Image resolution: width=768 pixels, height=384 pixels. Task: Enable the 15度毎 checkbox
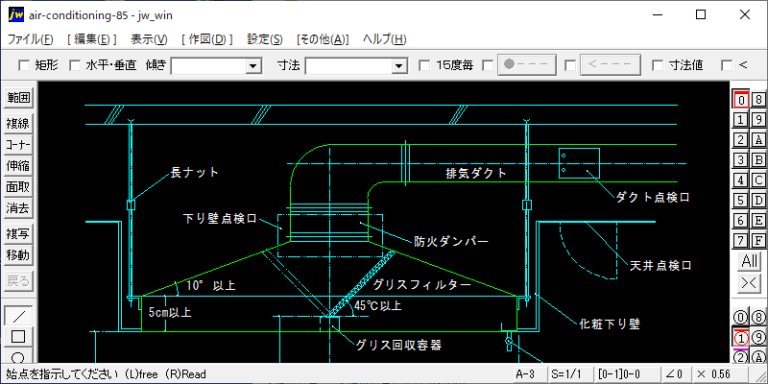pos(425,65)
